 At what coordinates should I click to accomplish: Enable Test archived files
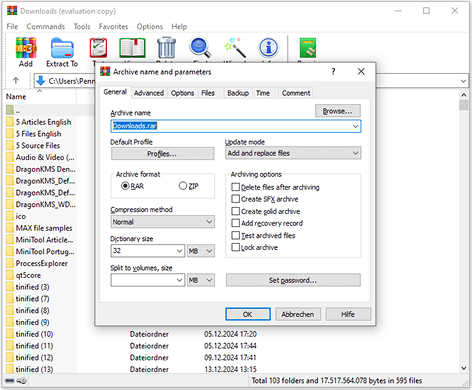(x=235, y=235)
